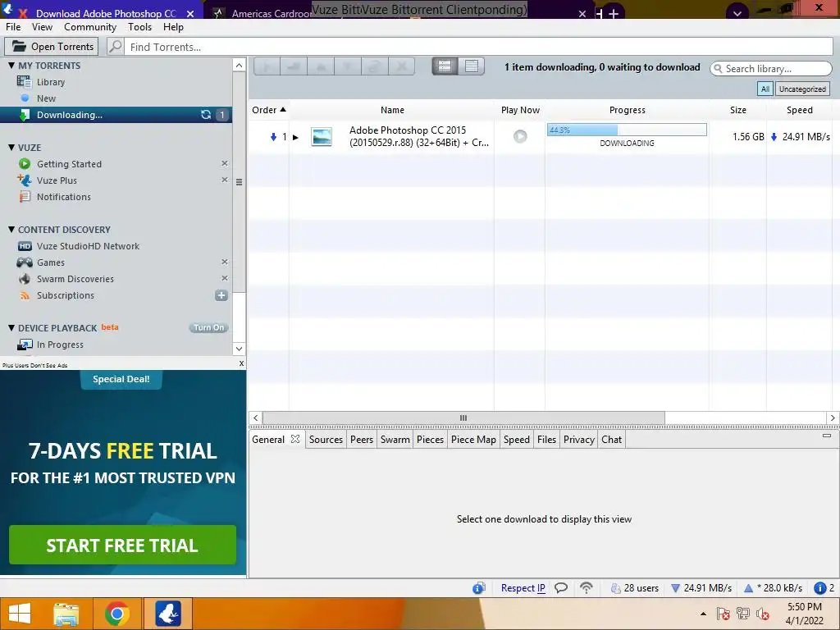Switch to the detailed list view toggle
This screenshot has width=840, height=630.
coord(445,66)
